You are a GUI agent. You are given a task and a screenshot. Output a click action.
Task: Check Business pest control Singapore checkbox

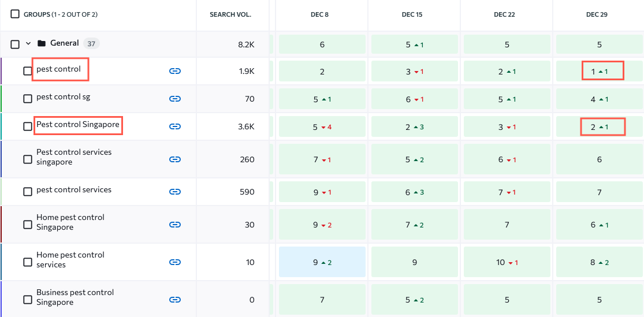pos(28,300)
